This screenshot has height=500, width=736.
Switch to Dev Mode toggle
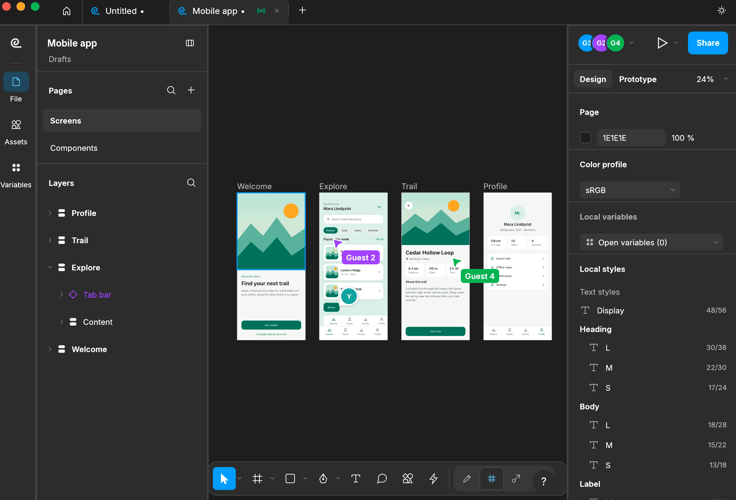click(516, 479)
